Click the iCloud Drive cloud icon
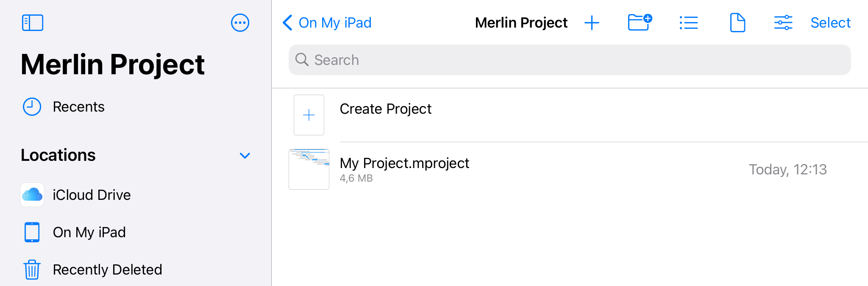This screenshot has height=286, width=868. tap(32, 195)
